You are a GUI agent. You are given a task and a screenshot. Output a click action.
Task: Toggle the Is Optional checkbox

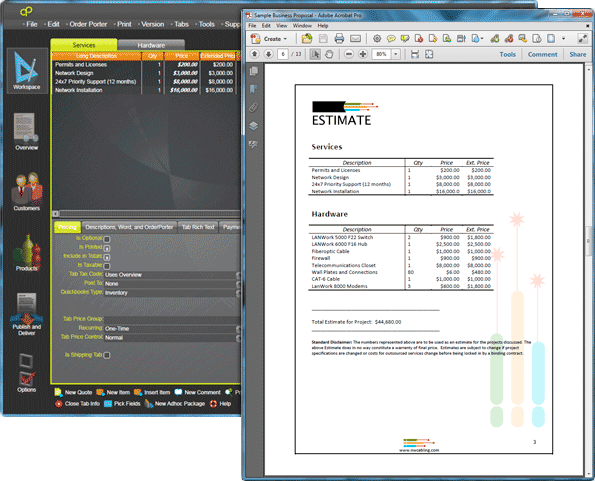tap(107, 239)
